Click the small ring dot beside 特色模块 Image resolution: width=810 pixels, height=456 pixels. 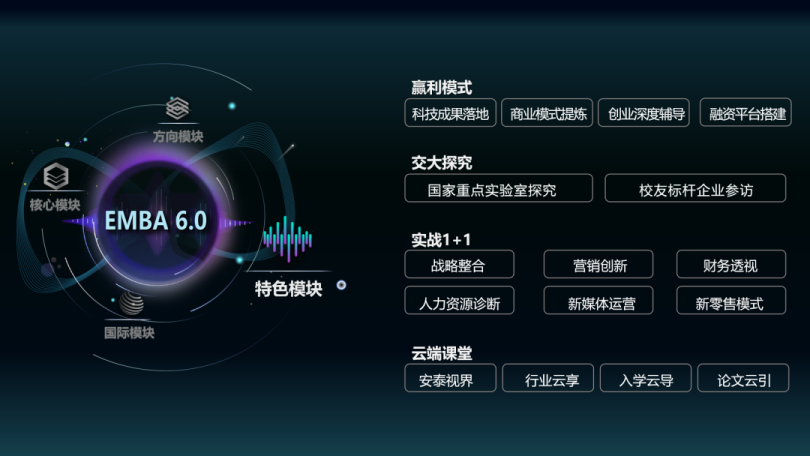tap(341, 285)
